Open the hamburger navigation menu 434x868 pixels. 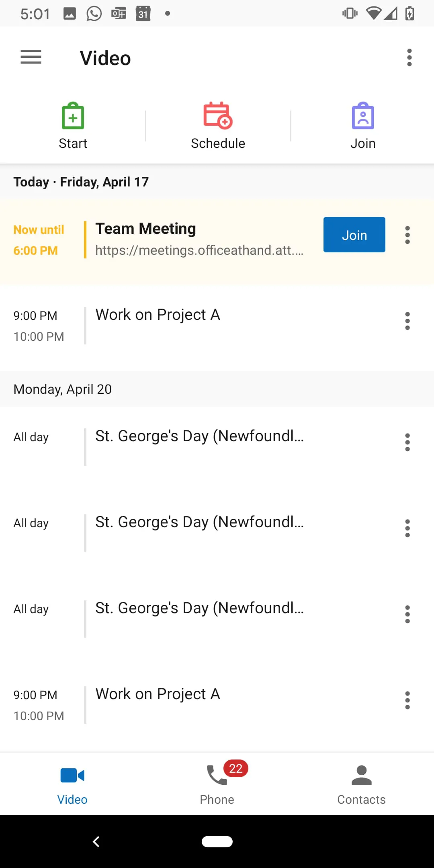[31, 57]
